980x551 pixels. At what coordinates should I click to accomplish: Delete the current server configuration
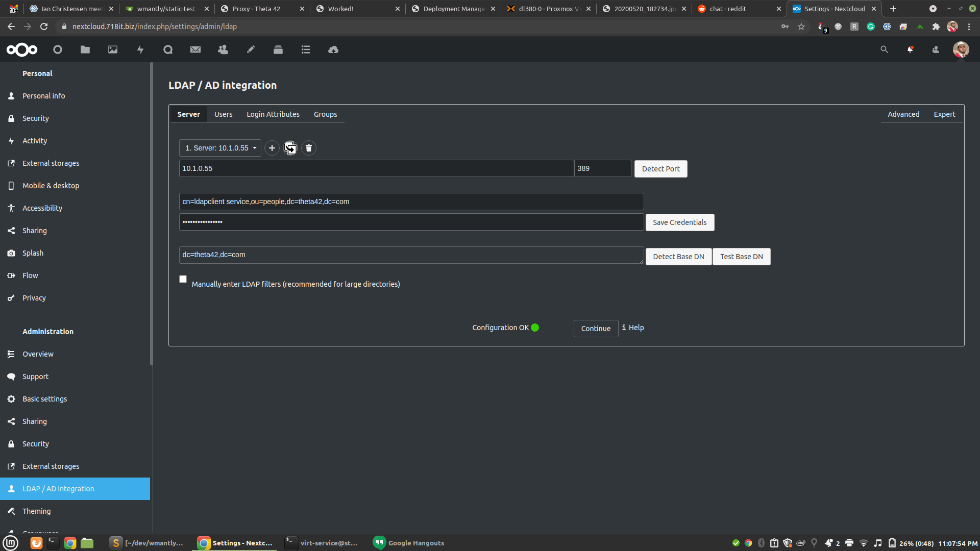tap(309, 148)
